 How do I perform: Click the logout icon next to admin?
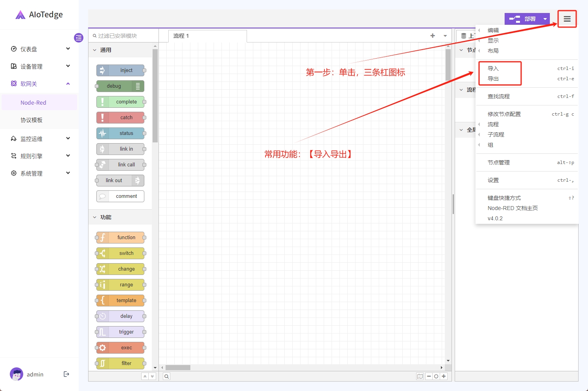point(66,374)
